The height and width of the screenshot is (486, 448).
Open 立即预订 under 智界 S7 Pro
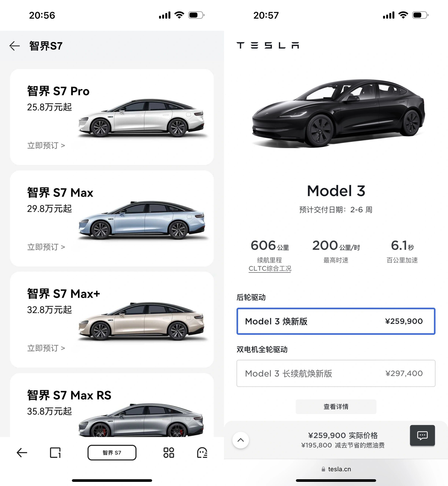tap(46, 145)
